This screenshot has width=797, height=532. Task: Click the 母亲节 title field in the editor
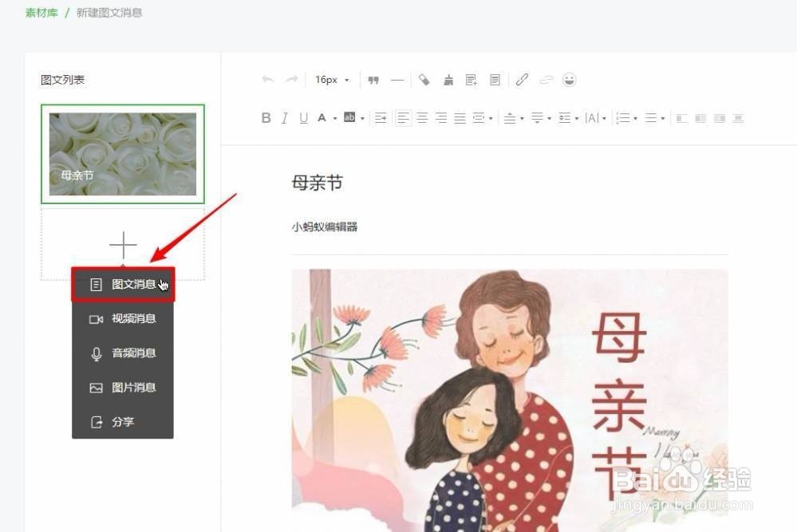tap(318, 183)
